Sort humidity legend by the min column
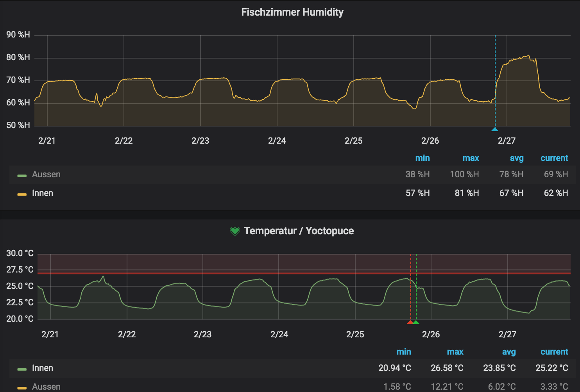 pos(422,158)
